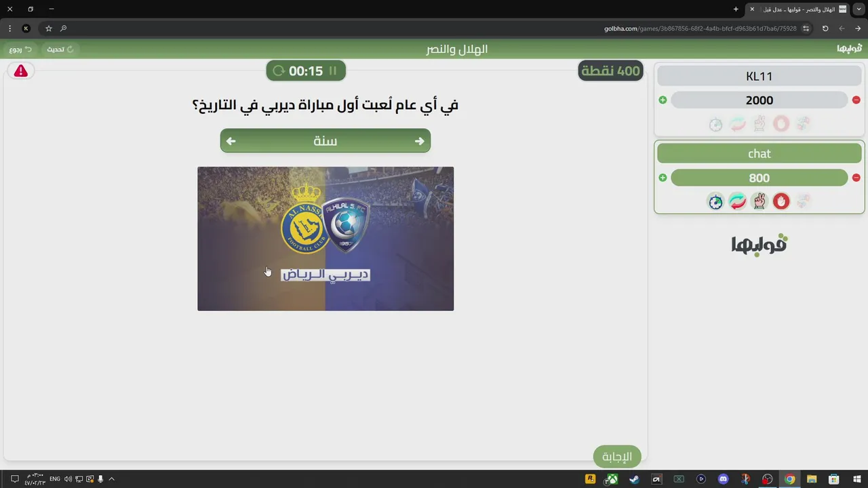Open File Explorer from taskbar

coord(812,479)
